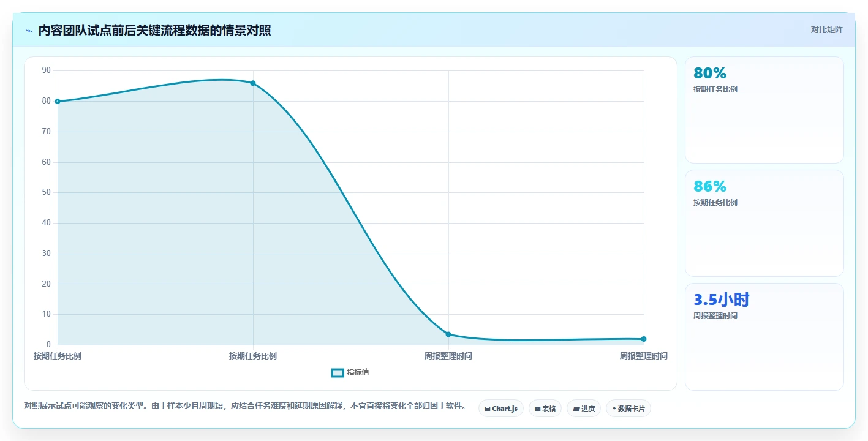Click the y-axis label 90
The width and height of the screenshot is (868, 441).
[47, 70]
